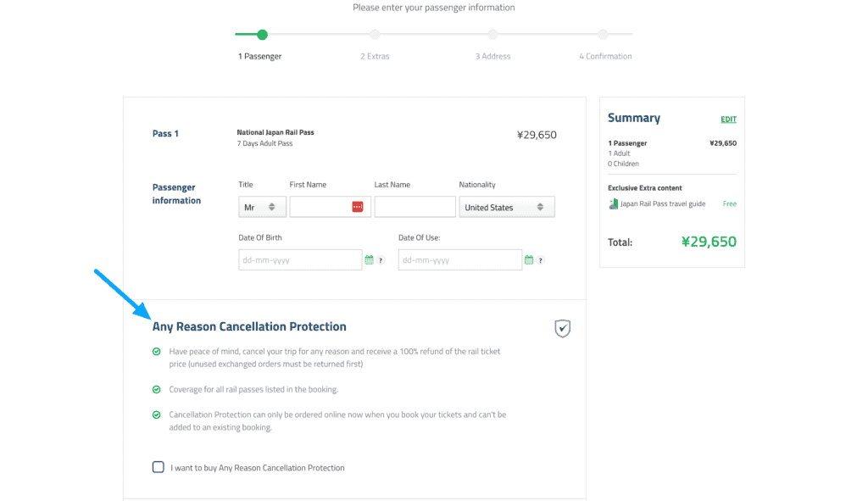Click the help question mark beside Date Of Use
Screen dimensions: 868x501
tap(541, 260)
